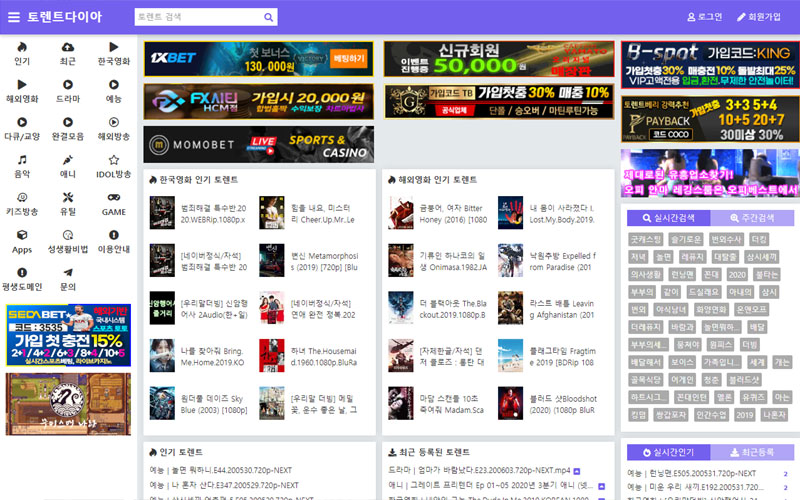Click the 굿캐스팅 search tag
Image resolution: width=800 pixels, height=500 pixels.
(645, 240)
